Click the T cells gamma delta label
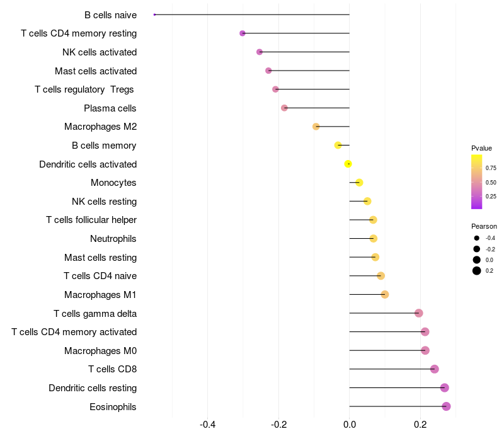Screen dimensions: 504x441 pyautogui.click(x=95, y=314)
